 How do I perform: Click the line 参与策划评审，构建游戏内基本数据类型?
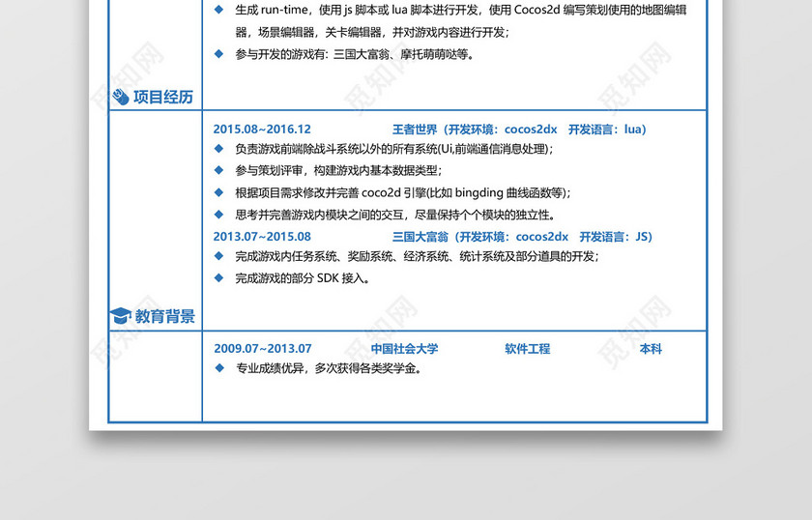pos(338,170)
